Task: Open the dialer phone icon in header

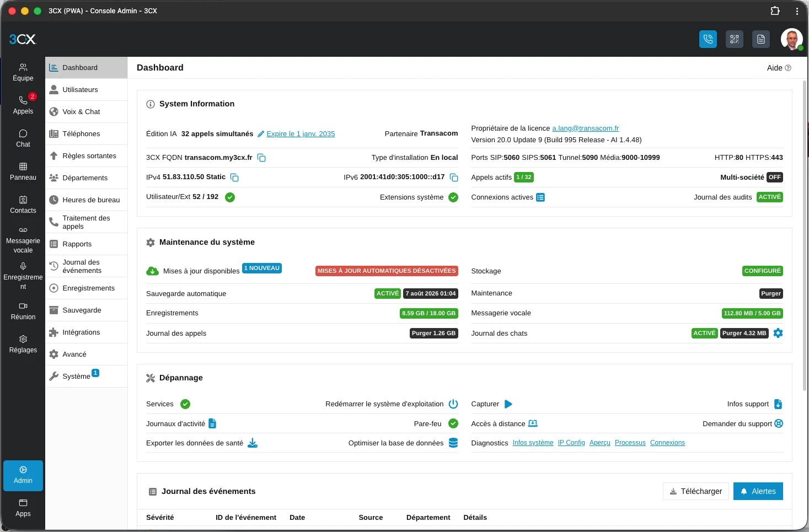Action: [708, 39]
